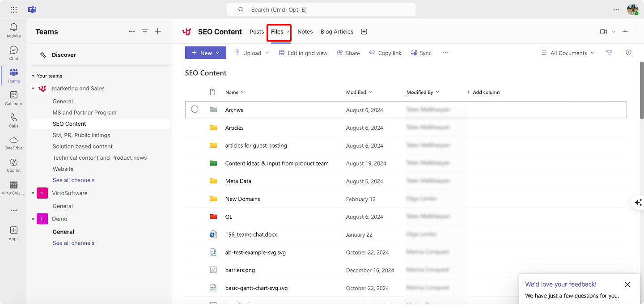Image resolution: width=644 pixels, height=306 pixels.
Task: Open channel more options ellipsis
Action: coord(625,31)
